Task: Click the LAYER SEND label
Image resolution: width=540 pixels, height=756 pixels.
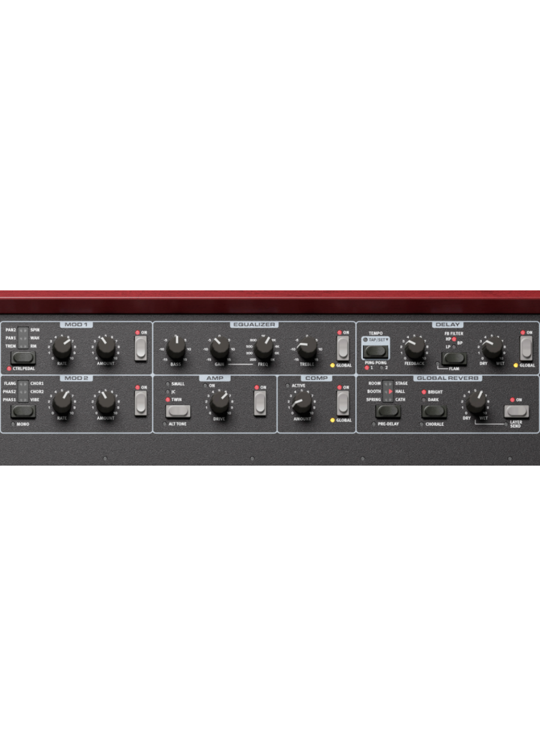Action: (x=516, y=424)
